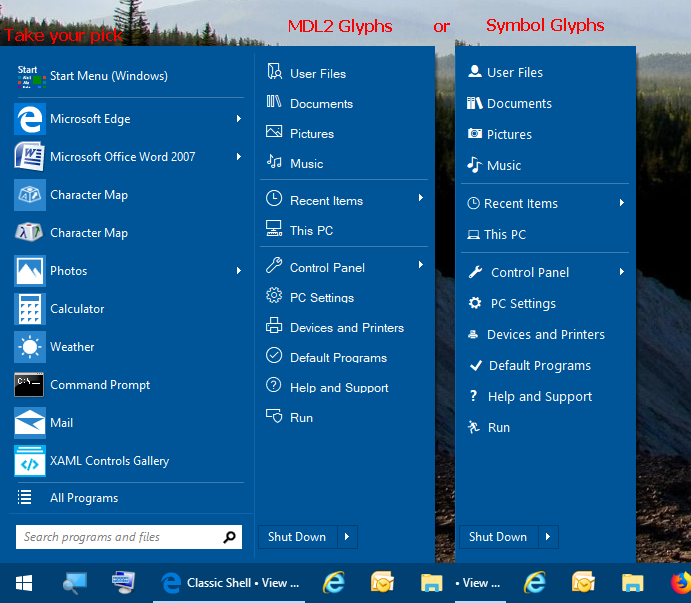Click the Symbol-style User Files person glyph
The image size is (691, 603).
[x=475, y=71]
